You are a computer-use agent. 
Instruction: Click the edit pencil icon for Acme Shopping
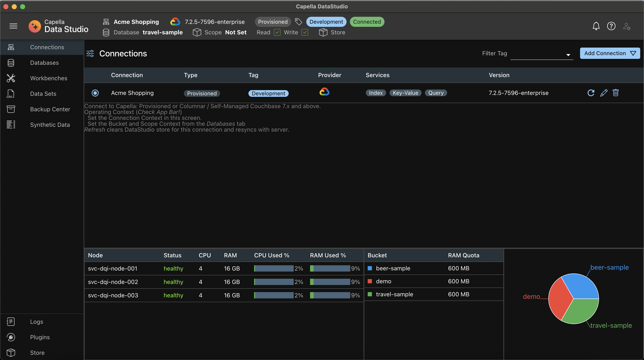point(603,92)
